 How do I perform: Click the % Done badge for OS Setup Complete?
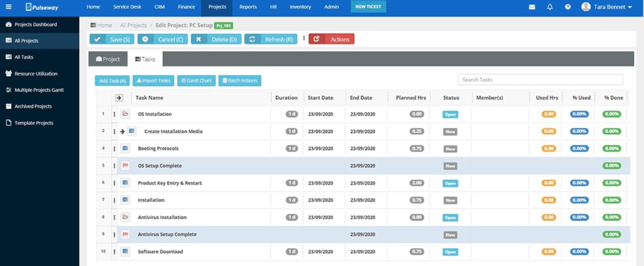(x=611, y=166)
